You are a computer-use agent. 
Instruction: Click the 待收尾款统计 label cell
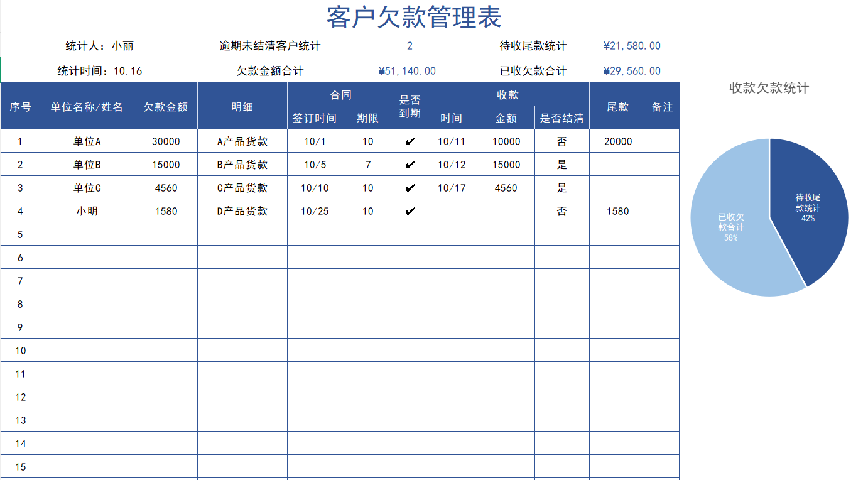(x=533, y=46)
